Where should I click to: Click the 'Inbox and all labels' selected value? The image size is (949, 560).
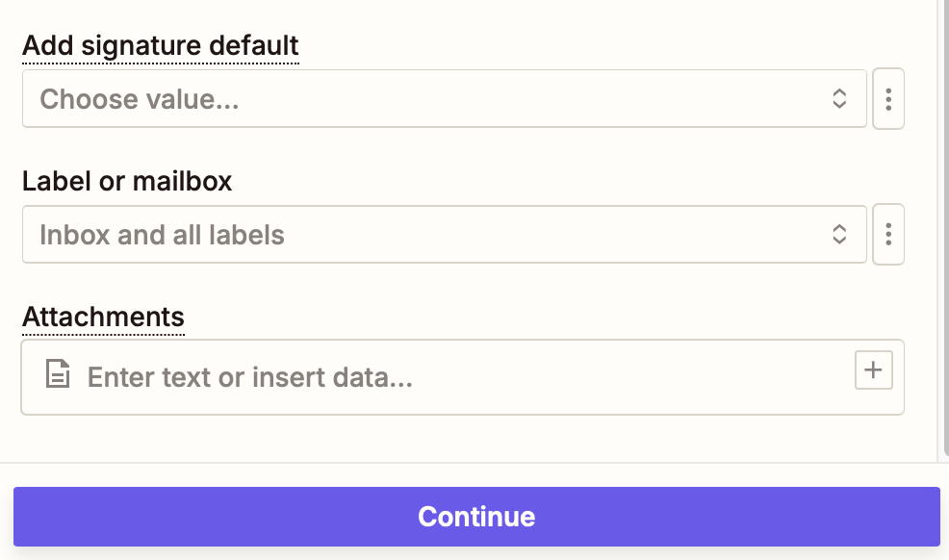162,235
